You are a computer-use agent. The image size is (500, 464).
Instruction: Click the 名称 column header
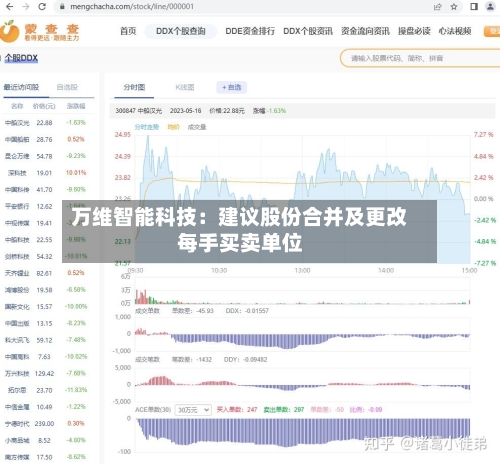pyautogui.click(x=17, y=106)
